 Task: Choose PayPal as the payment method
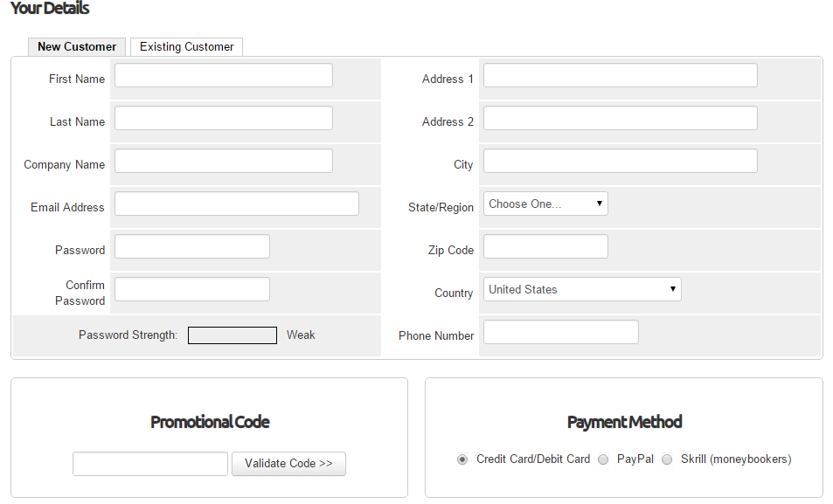click(x=603, y=459)
